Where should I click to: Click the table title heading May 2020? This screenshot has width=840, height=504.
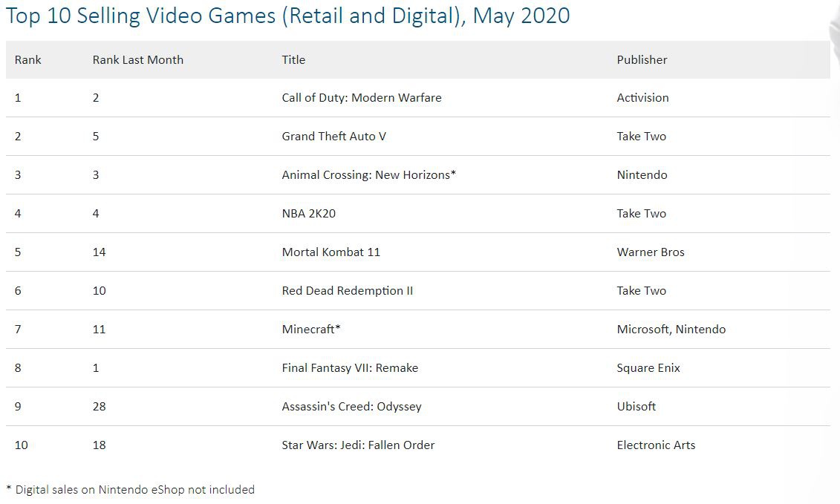287,16
